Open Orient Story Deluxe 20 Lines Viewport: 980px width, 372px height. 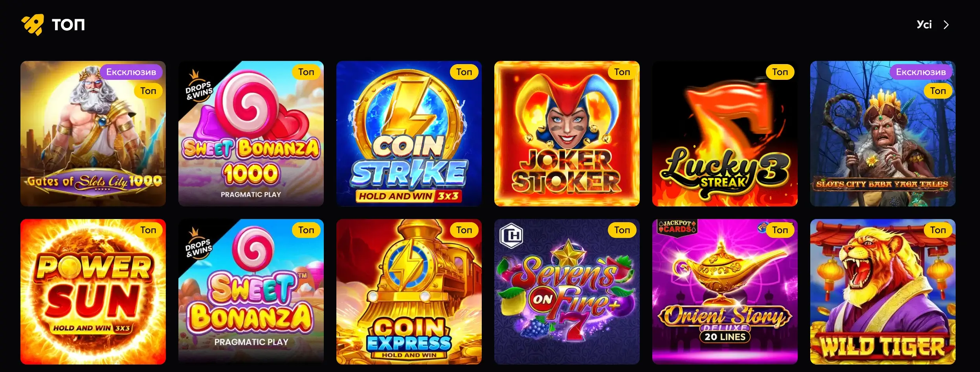pyautogui.click(x=725, y=292)
